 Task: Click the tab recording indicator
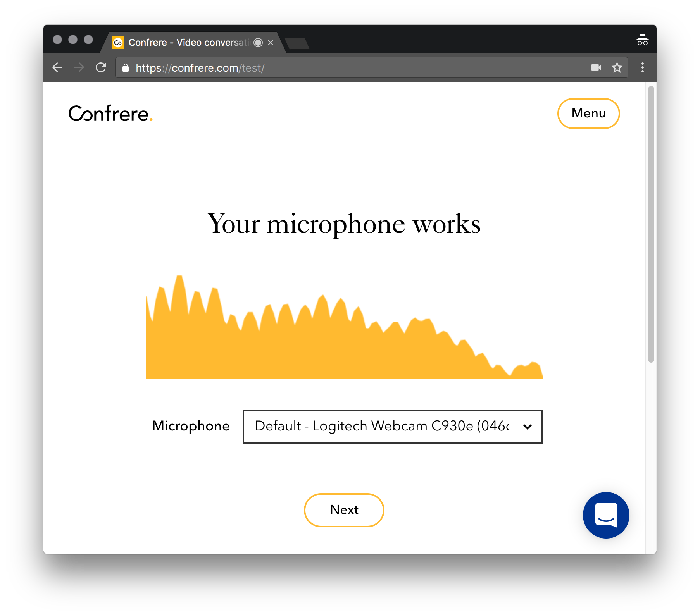258,43
